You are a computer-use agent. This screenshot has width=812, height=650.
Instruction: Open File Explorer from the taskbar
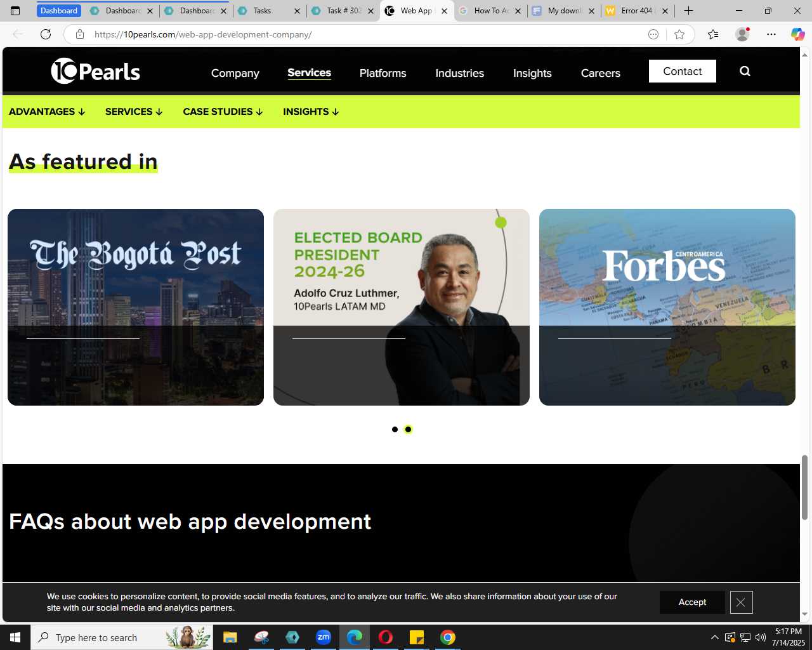pyautogui.click(x=230, y=637)
